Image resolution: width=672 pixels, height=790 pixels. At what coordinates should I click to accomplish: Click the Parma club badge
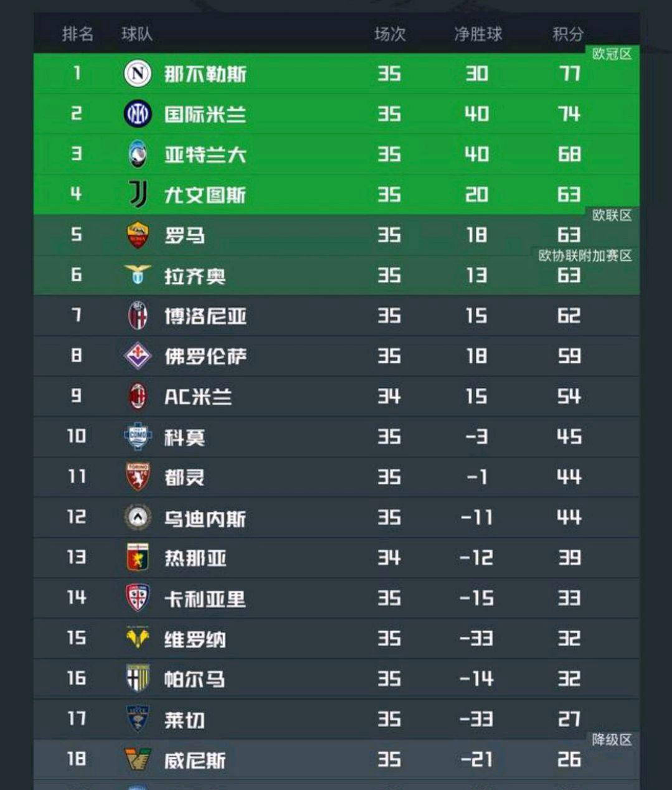click(138, 679)
